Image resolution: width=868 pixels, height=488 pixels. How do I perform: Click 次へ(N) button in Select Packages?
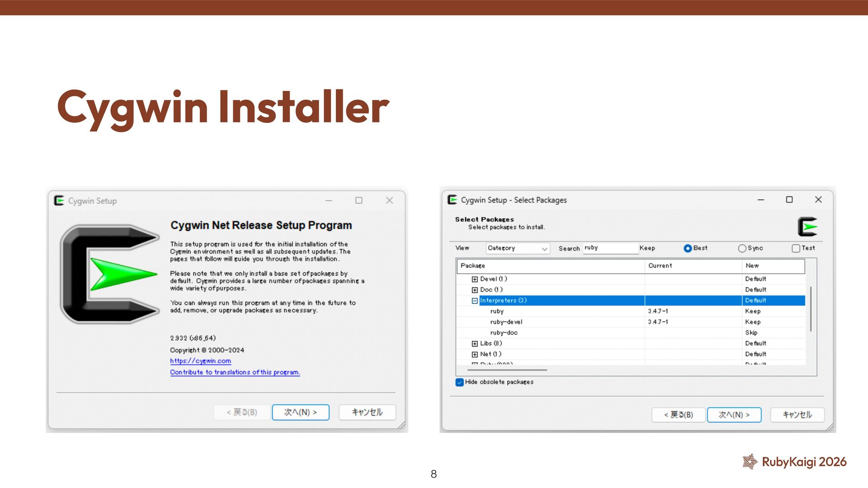734,415
